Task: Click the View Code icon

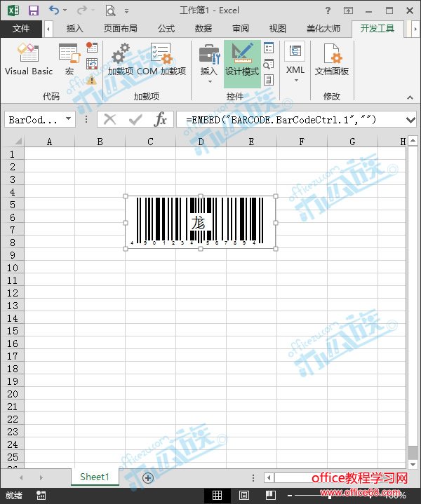Action: (x=269, y=64)
